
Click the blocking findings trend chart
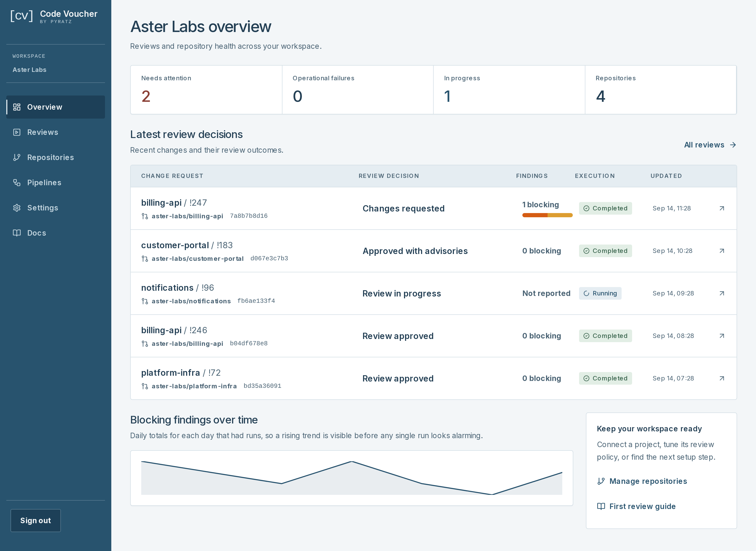[352, 478]
